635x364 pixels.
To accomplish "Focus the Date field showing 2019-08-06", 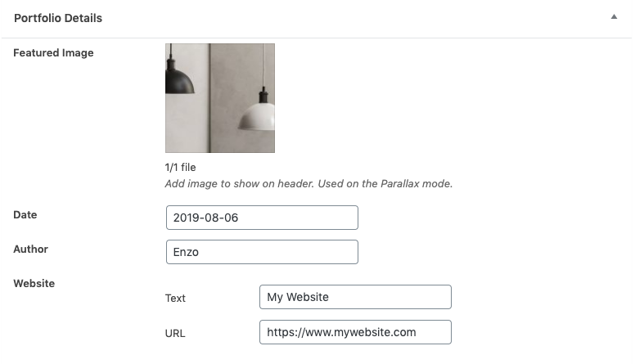I will click(x=262, y=218).
